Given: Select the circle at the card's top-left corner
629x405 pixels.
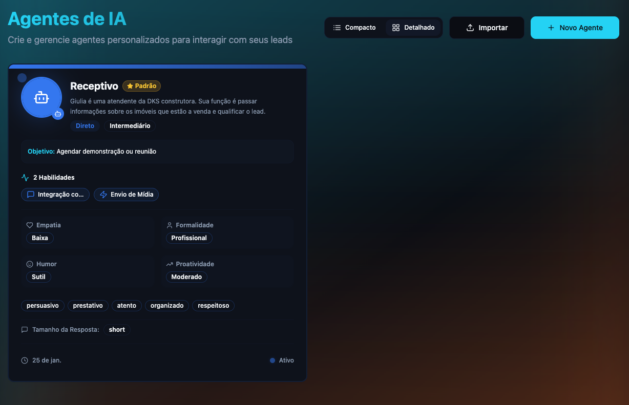Looking at the screenshot, I should click(22, 77).
